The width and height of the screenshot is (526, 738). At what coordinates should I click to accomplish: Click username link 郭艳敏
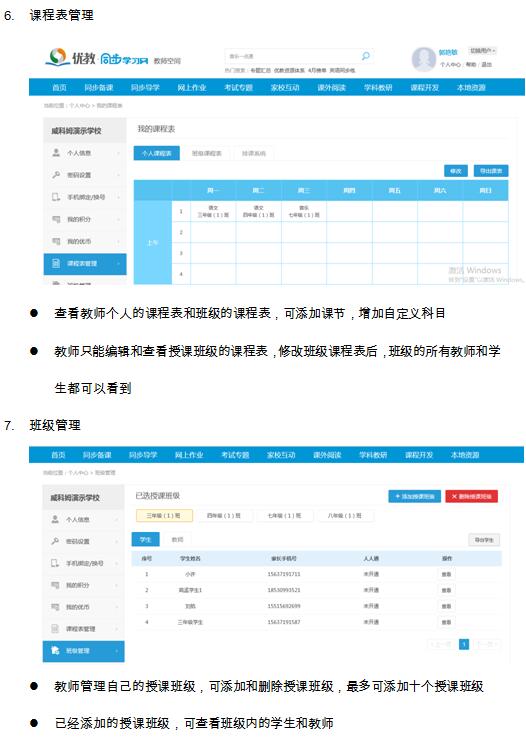coord(448,52)
